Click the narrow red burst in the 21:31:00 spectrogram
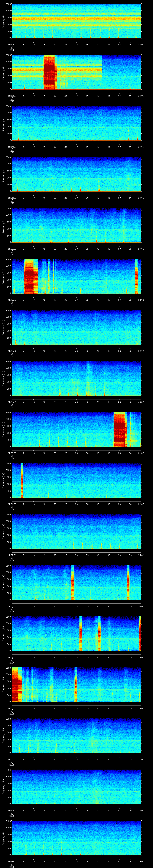 point(22,481)
